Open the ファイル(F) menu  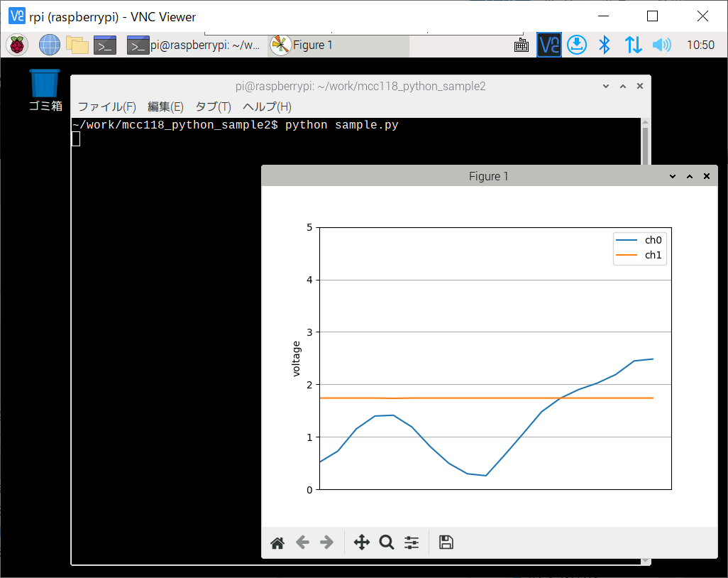tap(106, 107)
